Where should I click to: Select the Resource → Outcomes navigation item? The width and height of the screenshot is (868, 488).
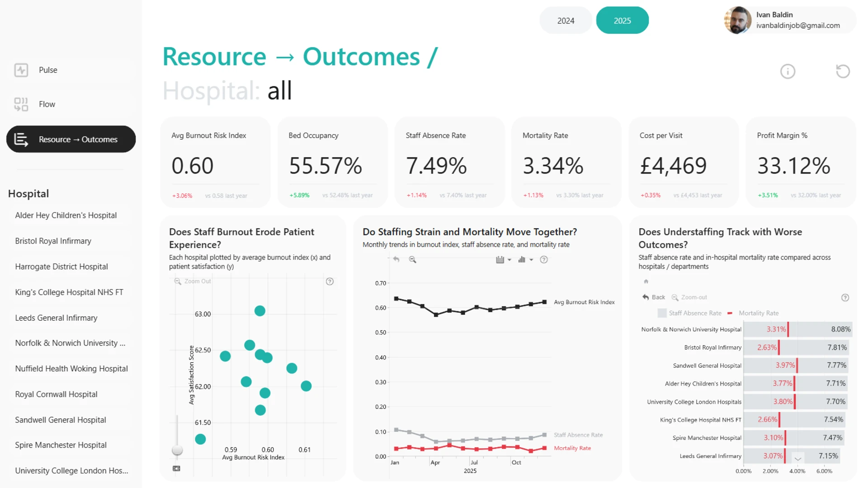71,139
